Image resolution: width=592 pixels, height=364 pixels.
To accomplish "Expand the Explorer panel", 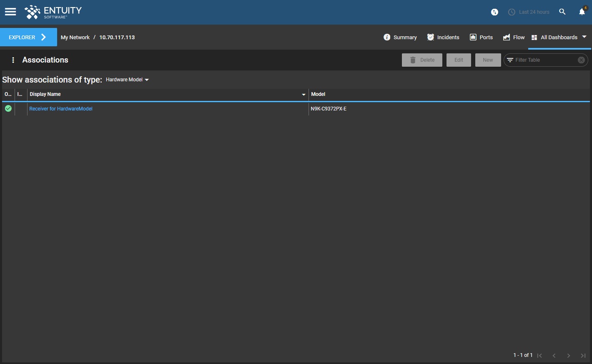I will (28, 37).
